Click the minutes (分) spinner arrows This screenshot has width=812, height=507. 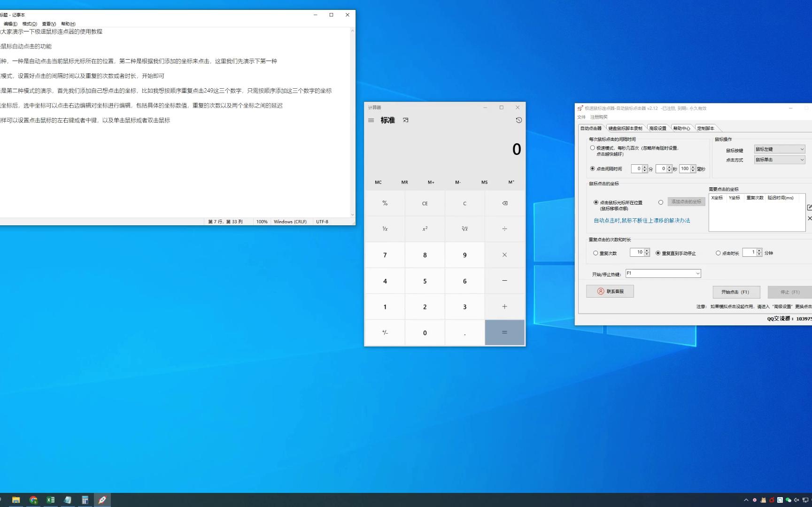pos(645,169)
